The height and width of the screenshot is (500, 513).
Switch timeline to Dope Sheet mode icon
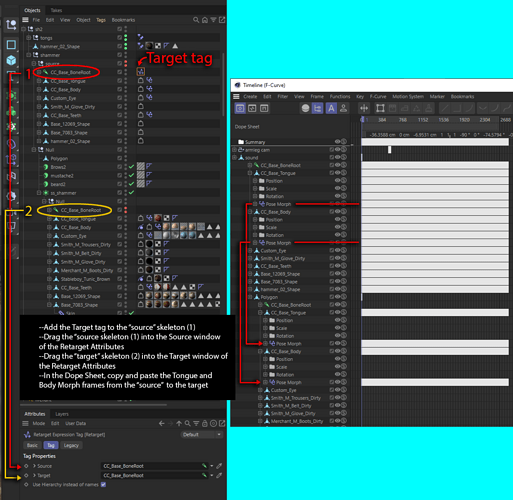point(240,108)
